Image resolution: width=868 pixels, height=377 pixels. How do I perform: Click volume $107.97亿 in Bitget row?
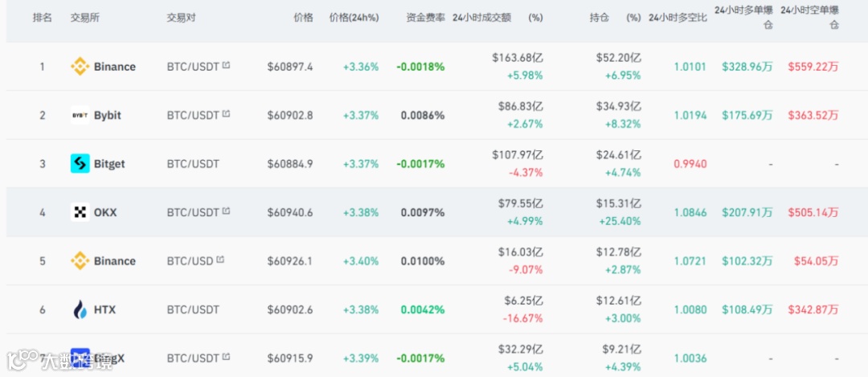517,154
